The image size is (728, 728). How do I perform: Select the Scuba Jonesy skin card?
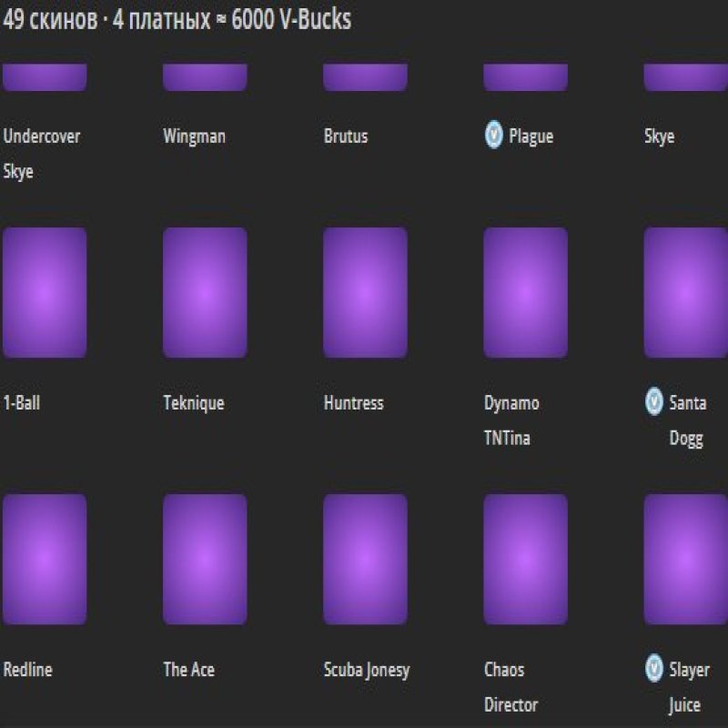pyautogui.click(x=364, y=558)
